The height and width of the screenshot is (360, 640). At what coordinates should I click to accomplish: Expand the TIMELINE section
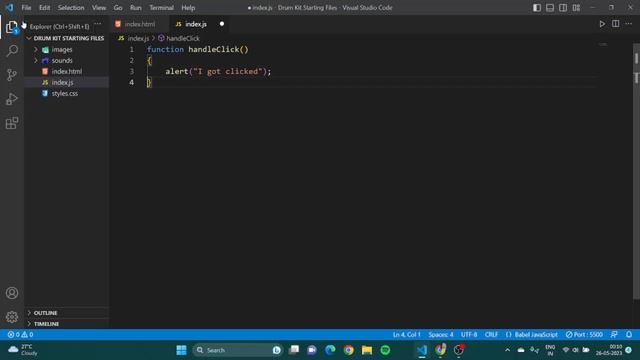pos(46,324)
